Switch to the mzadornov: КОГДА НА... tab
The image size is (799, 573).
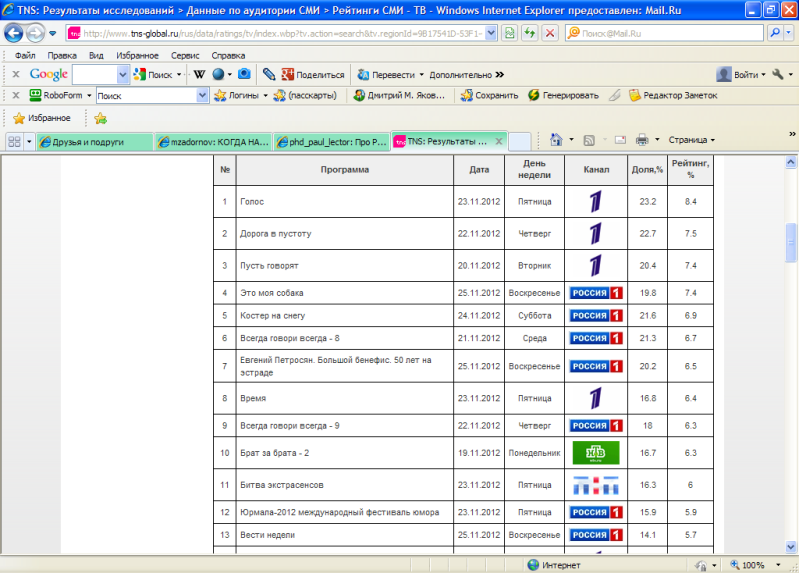213,142
